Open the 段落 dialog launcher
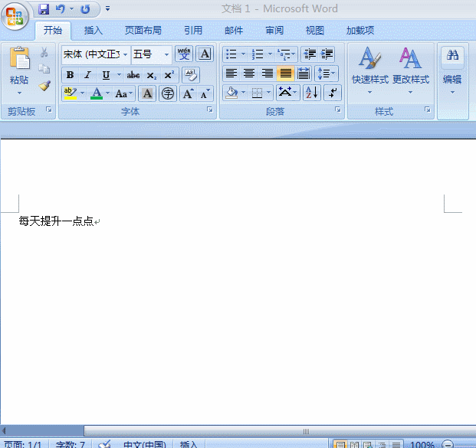This screenshot has height=448, width=476. (337, 110)
